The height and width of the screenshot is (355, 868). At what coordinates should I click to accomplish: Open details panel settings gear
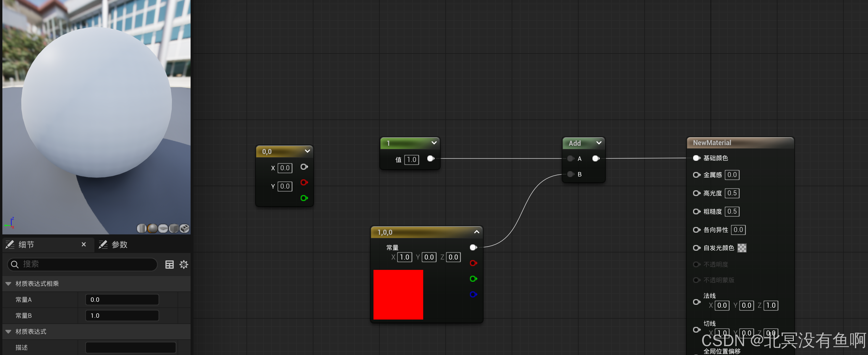[184, 265]
